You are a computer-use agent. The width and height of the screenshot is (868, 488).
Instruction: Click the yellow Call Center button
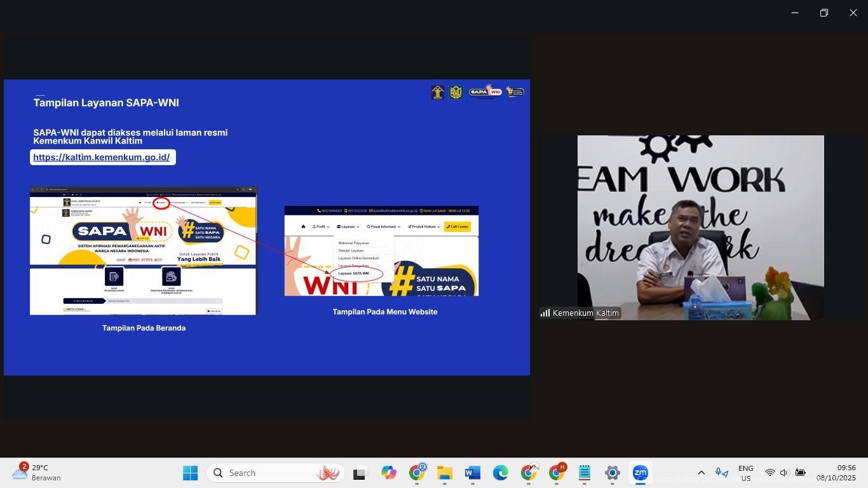pyautogui.click(x=457, y=227)
